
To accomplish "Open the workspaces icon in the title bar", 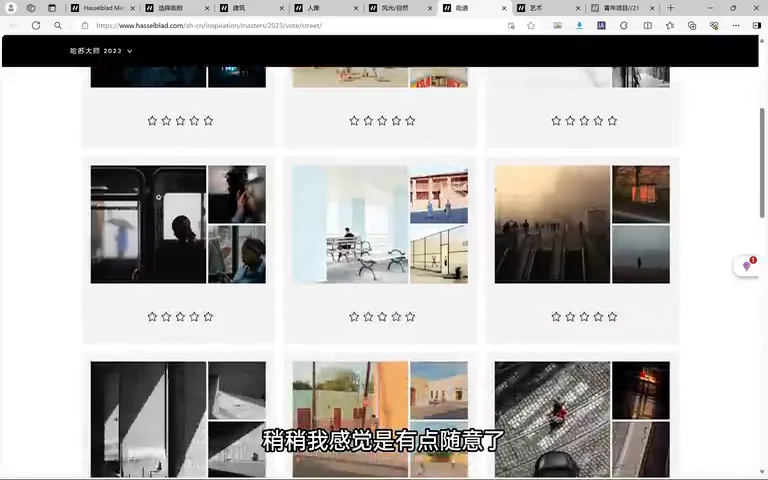I will point(31,8).
